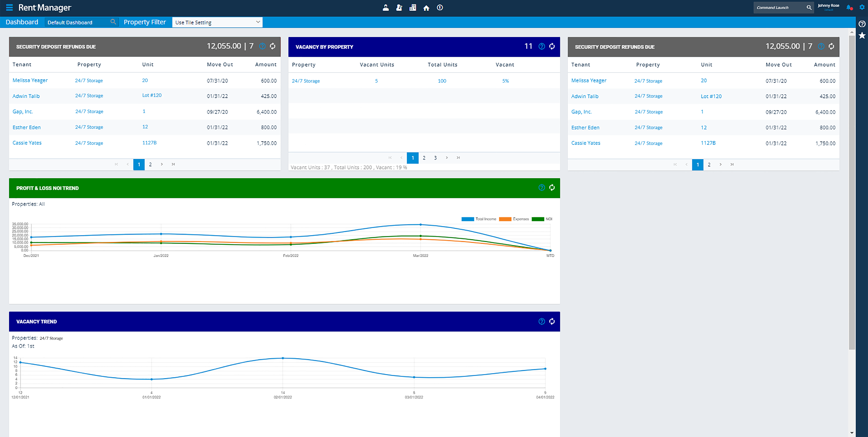Open the hamburger main menu

(9, 7)
